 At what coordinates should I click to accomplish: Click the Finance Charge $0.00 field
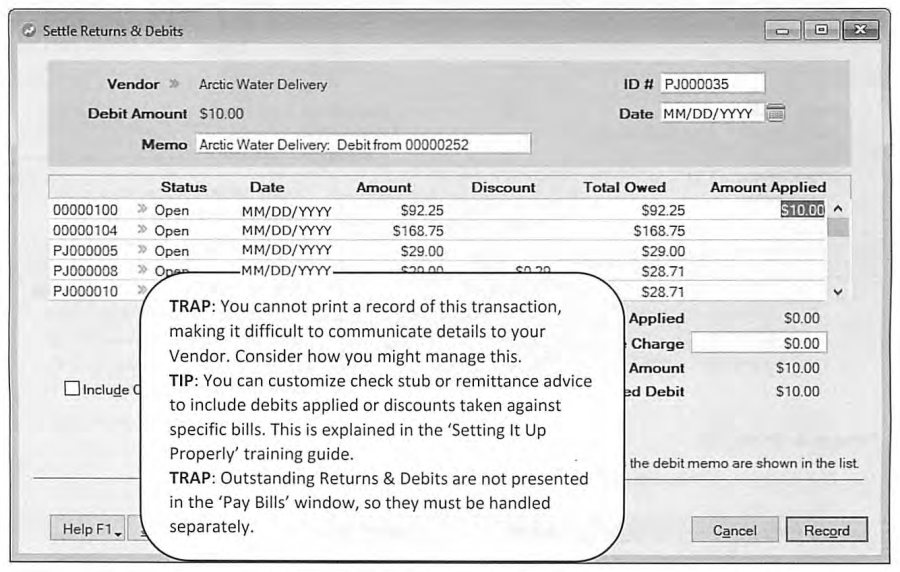coord(759,343)
